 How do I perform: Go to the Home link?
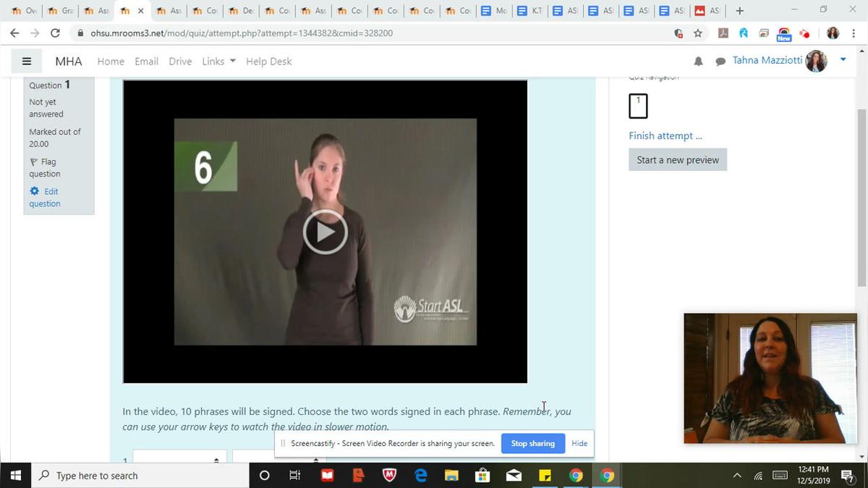(x=111, y=62)
